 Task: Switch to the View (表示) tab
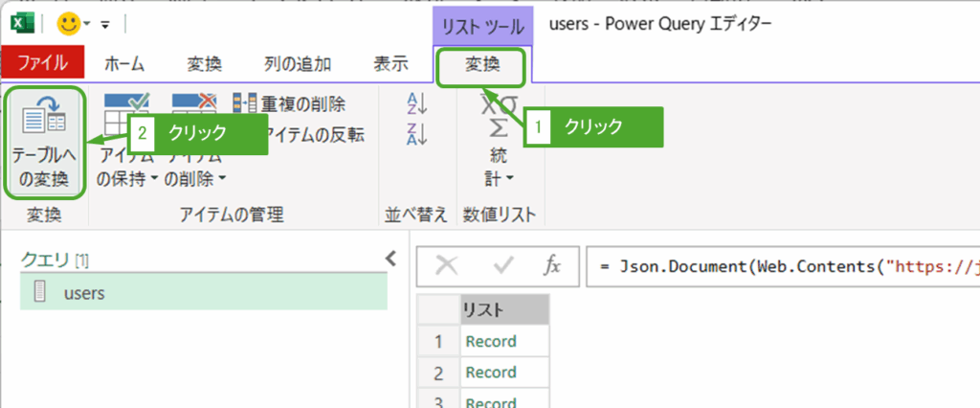click(390, 64)
